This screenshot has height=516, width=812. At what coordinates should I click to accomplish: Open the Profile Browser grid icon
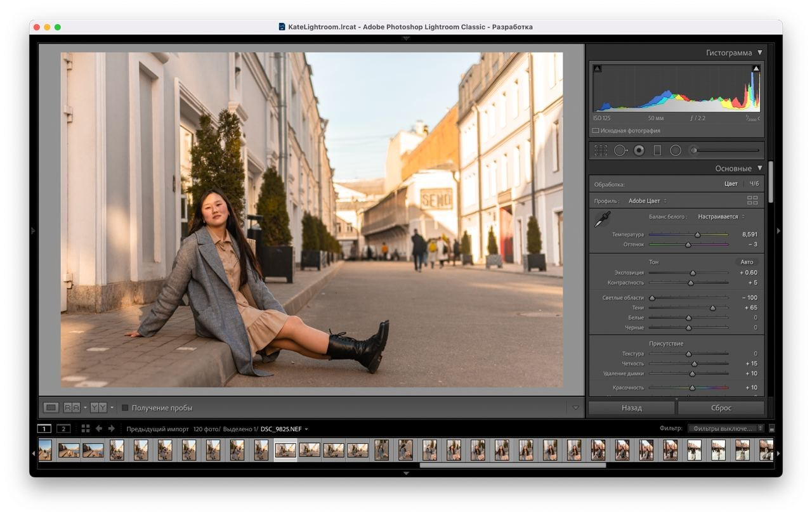coord(752,200)
